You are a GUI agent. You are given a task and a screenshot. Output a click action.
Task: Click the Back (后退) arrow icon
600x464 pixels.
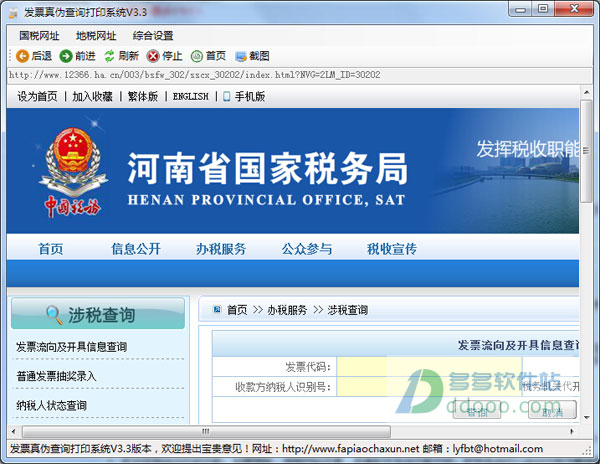[x=23, y=56]
